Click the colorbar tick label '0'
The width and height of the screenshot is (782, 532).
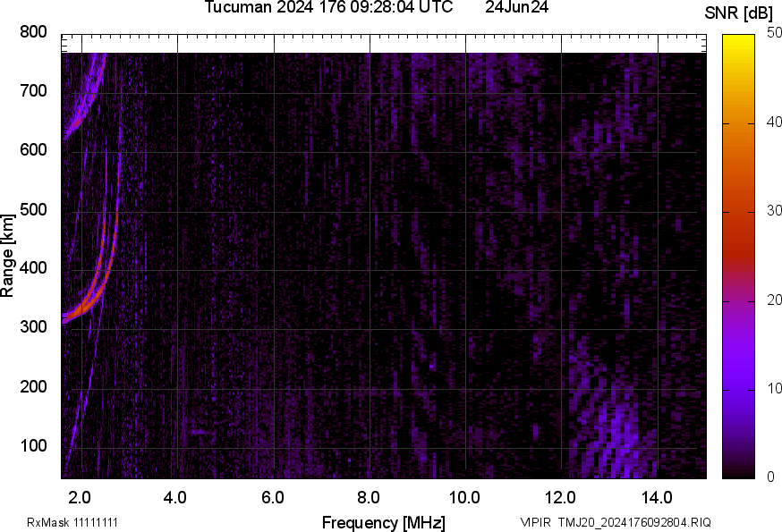tap(771, 477)
